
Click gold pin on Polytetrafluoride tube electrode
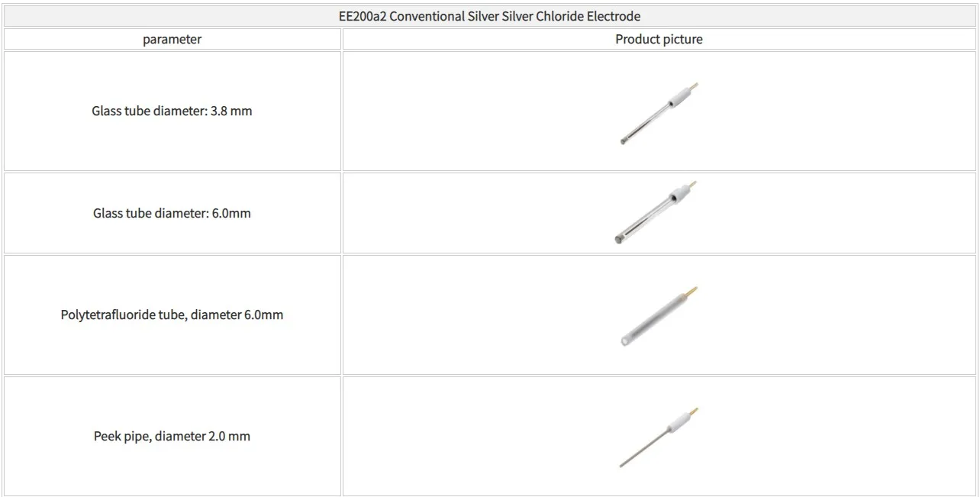(x=691, y=291)
